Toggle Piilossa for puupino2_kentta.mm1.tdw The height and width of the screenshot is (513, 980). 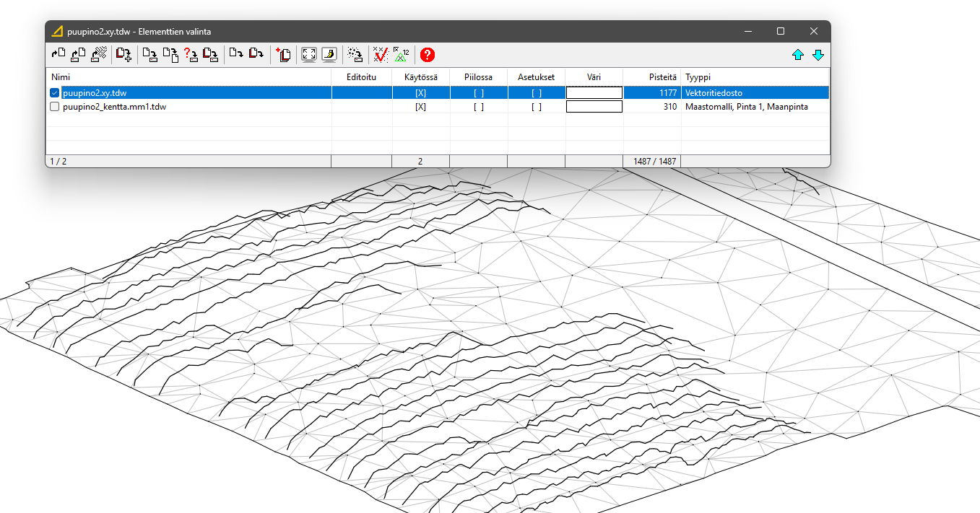[x=478, y=107]
